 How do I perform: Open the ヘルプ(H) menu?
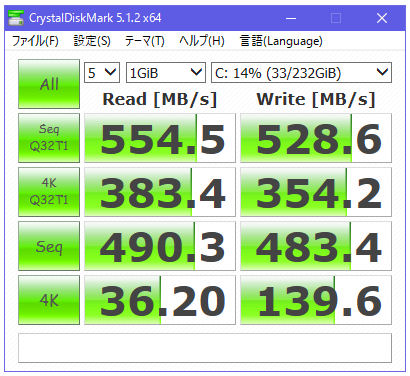click(x=202, y=41)
